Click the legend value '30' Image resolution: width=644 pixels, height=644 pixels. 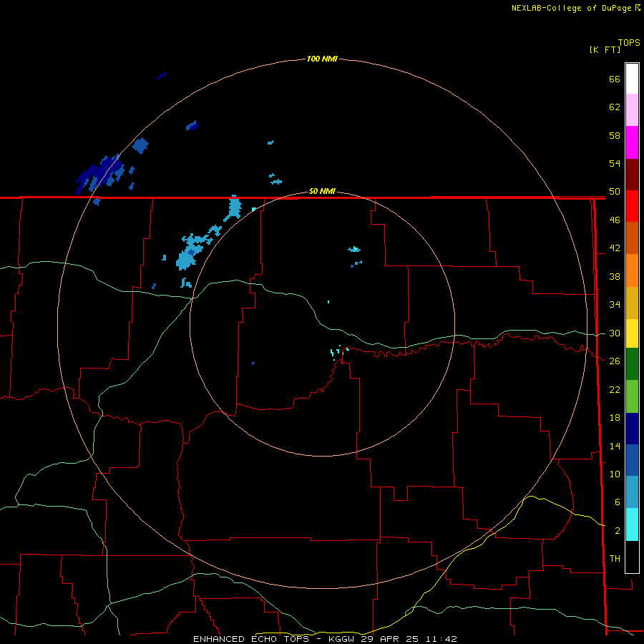pyautogui.click(x=615, y=333)
